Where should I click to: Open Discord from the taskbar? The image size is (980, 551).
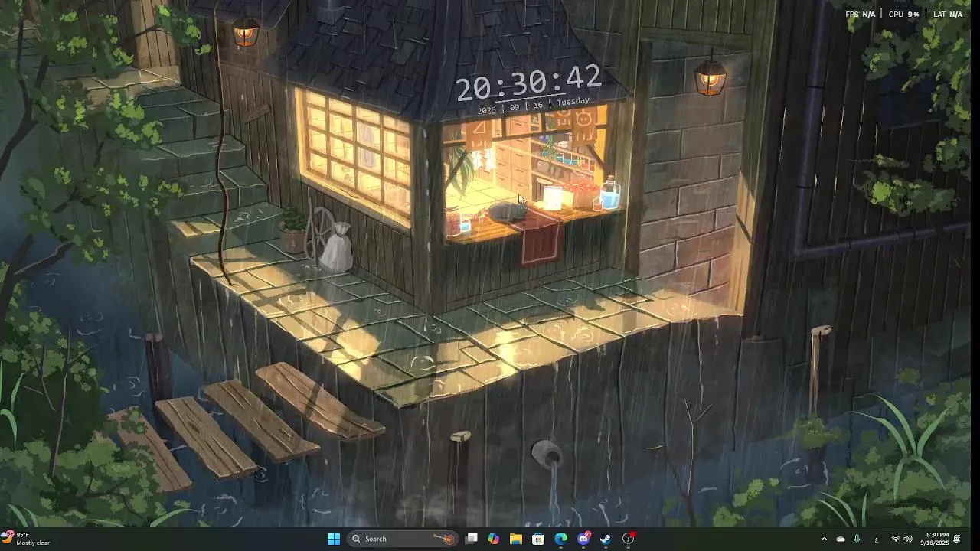(583, 539)
